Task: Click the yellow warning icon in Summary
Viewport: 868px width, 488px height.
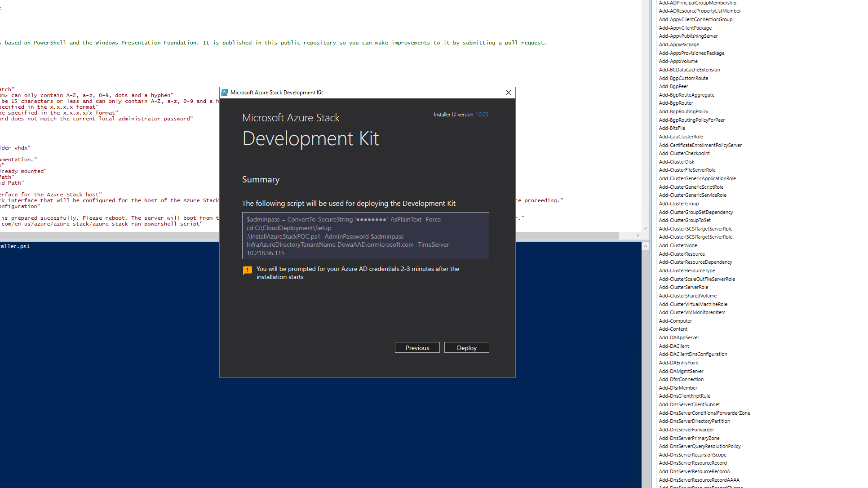Action: pos(247,271)
